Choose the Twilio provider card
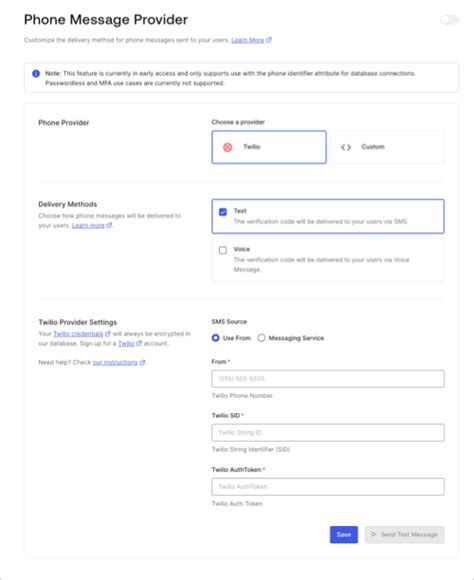 coord(269,147)
